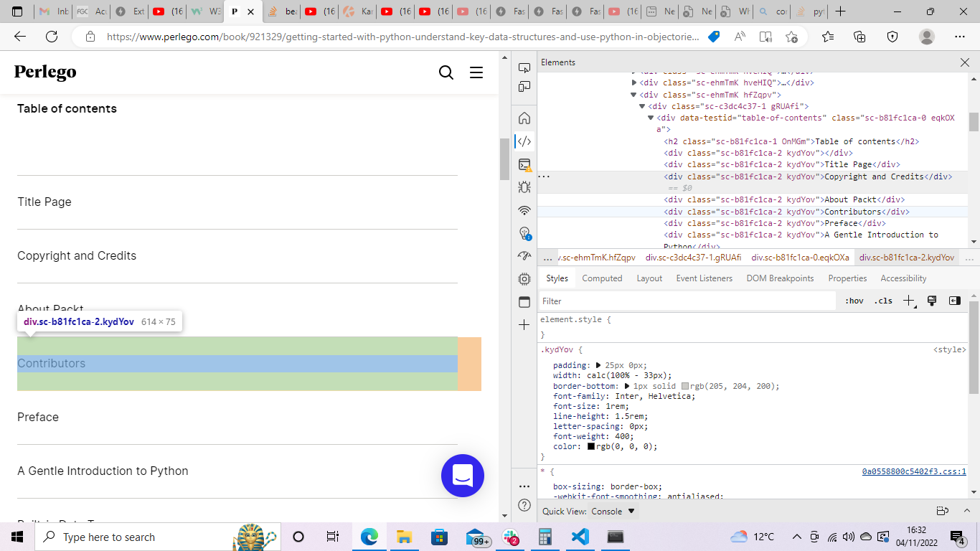Activate DevTools inspect element picker
980x551 pixels.
[x=524, y=68]
